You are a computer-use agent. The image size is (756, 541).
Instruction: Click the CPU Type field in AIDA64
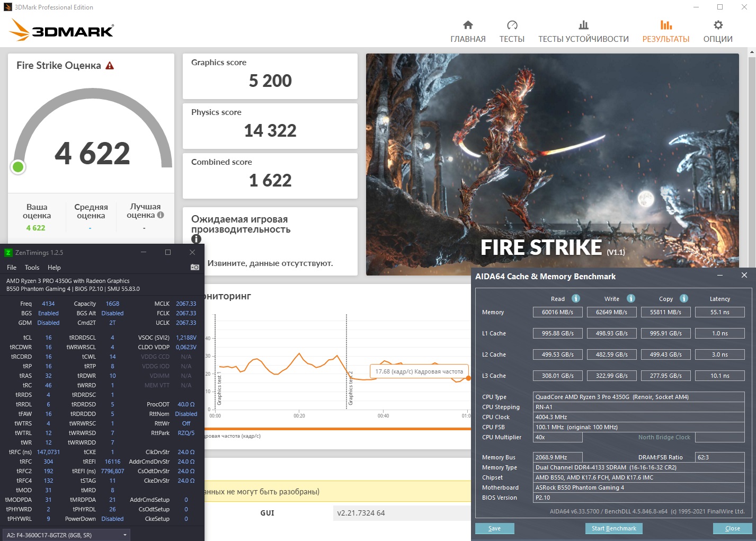point(639,397)
